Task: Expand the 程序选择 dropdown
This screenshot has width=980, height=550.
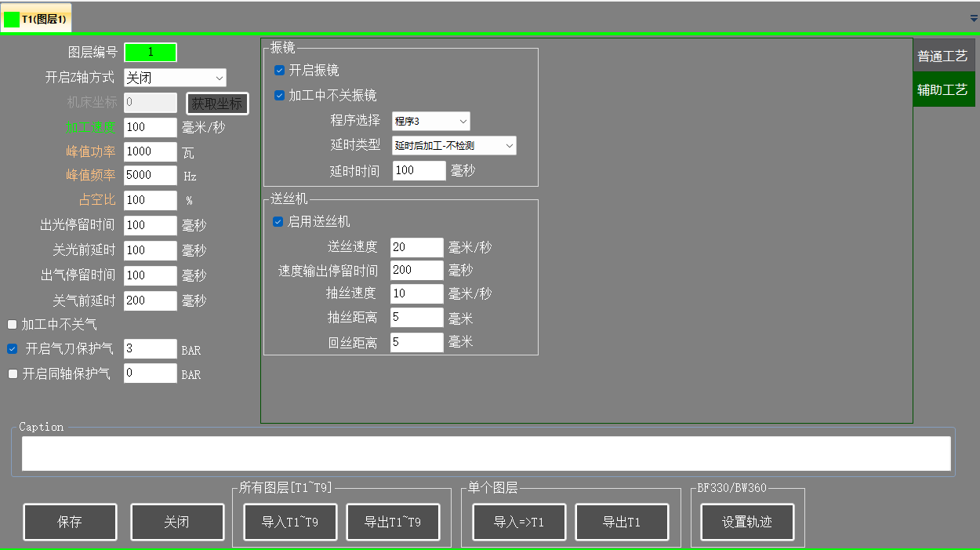Action: click(x=430, y=121)
